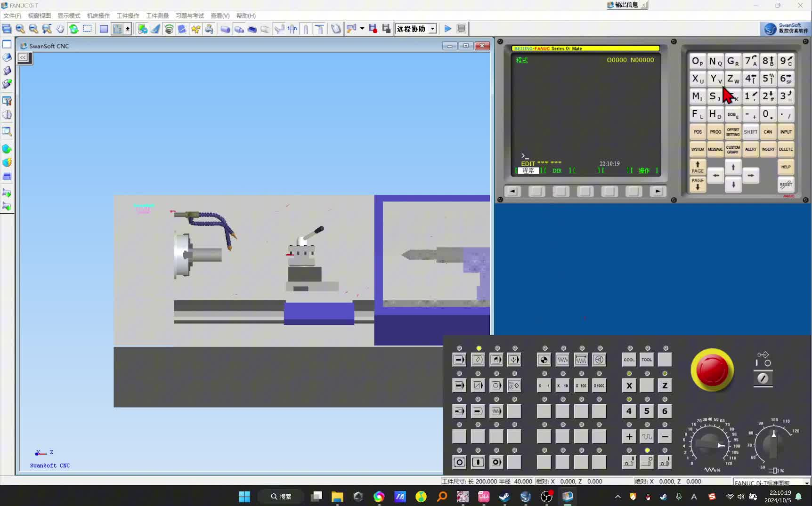
Task: Select the X axis button
Action: pos(629,386)
